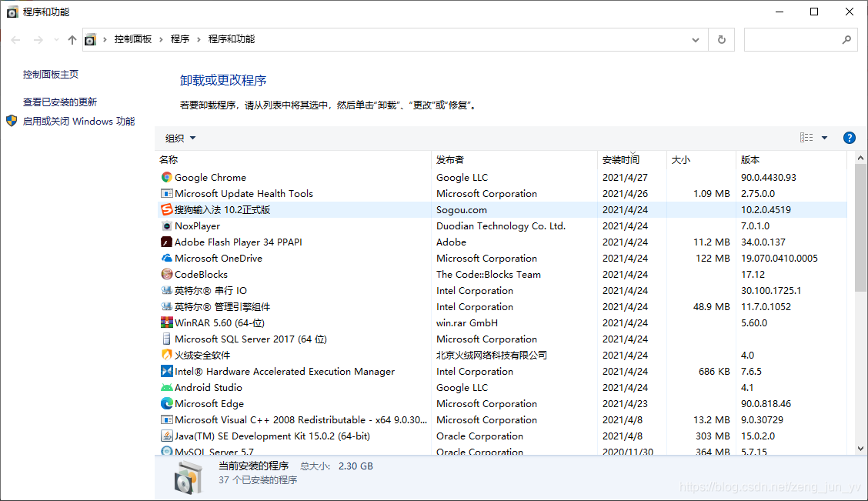Click the Sogou input method icon
The height and width of the screenshot is (501, 868).
167,209
